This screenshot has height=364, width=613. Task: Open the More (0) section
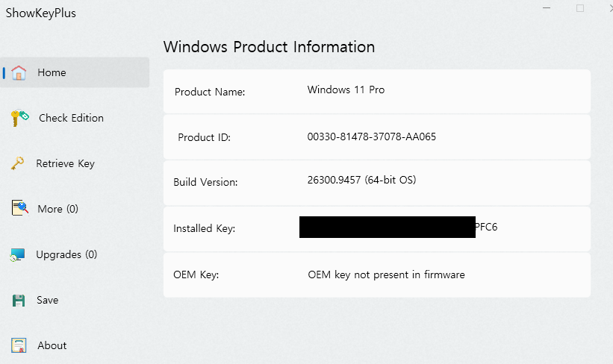coord(57,209)
